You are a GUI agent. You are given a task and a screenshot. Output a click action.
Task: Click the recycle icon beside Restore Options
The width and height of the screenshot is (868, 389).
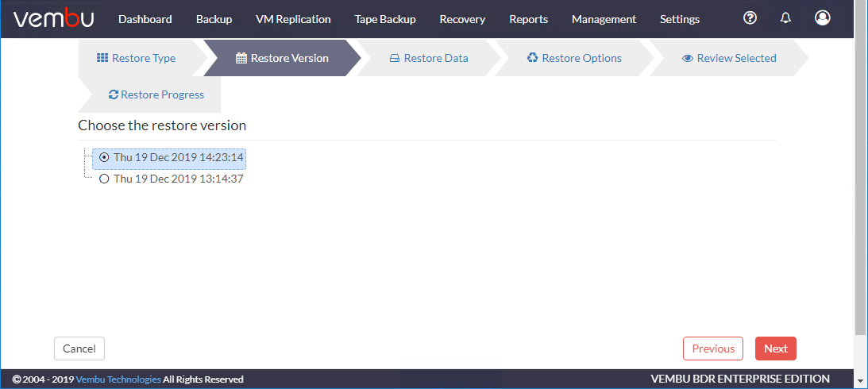point(533,57)
